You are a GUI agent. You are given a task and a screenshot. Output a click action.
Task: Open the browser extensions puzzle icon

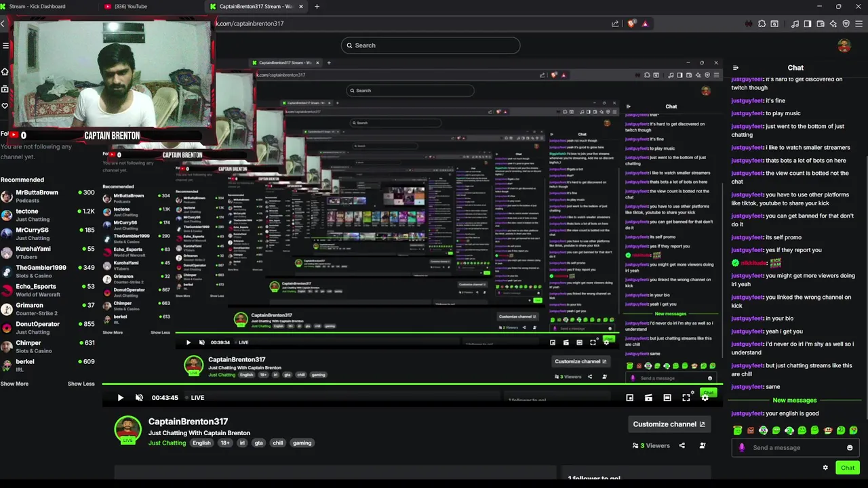(762, 24)
